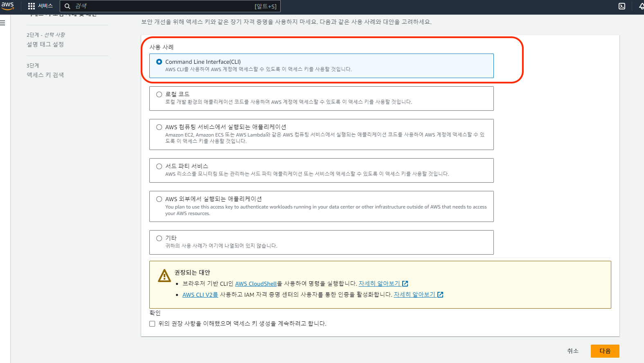Click the 2단계 - 선택 사항 label
The image size is (644, 363).
[46, 35]
